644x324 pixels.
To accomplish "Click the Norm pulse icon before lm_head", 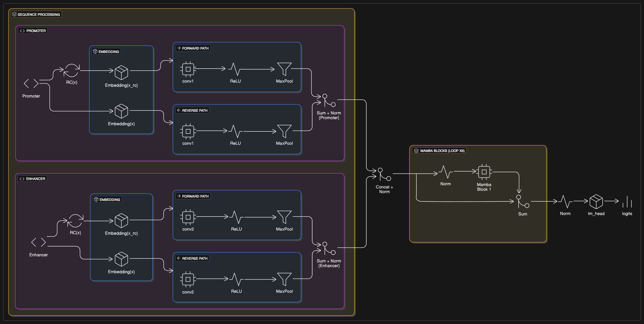I will coord(565,202).
